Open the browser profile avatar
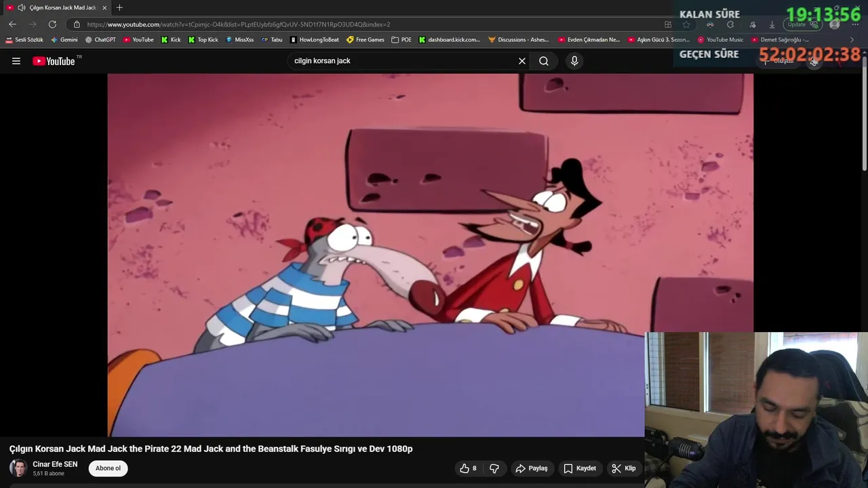Viewport: 868px width, 488px height. click(835, 24)
